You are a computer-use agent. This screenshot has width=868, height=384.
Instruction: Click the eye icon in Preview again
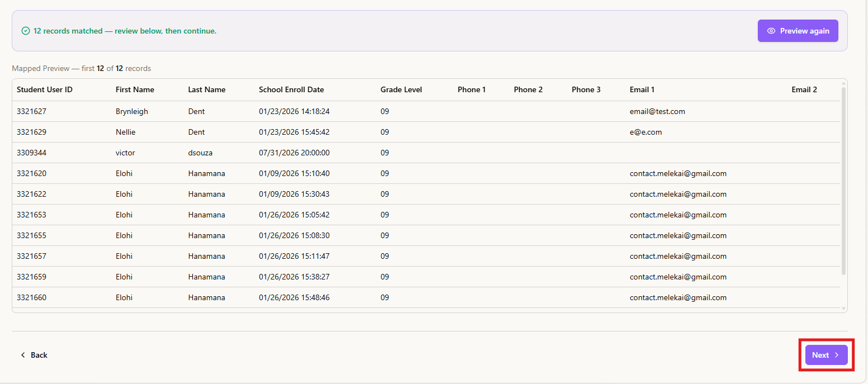click(x=771, y=31)
